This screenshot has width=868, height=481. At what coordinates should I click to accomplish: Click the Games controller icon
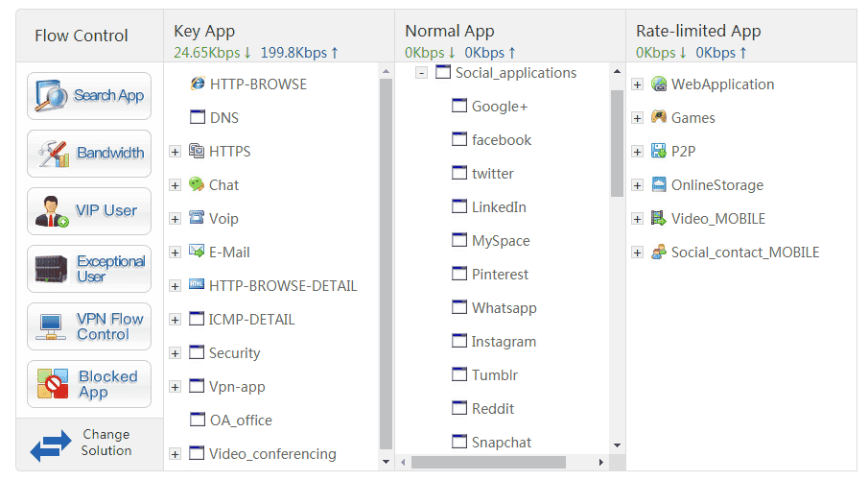pos(659,118)
